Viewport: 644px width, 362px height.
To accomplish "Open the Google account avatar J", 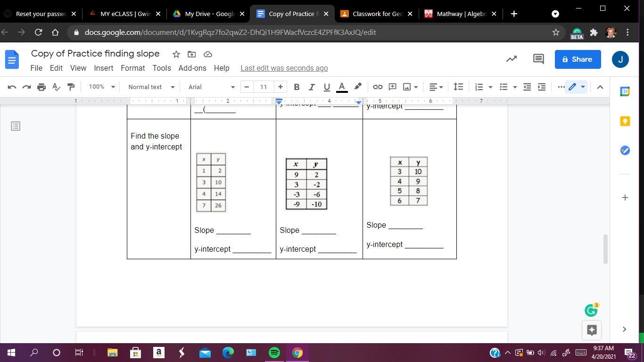I will pyautogui.click(x=620, y=59).
